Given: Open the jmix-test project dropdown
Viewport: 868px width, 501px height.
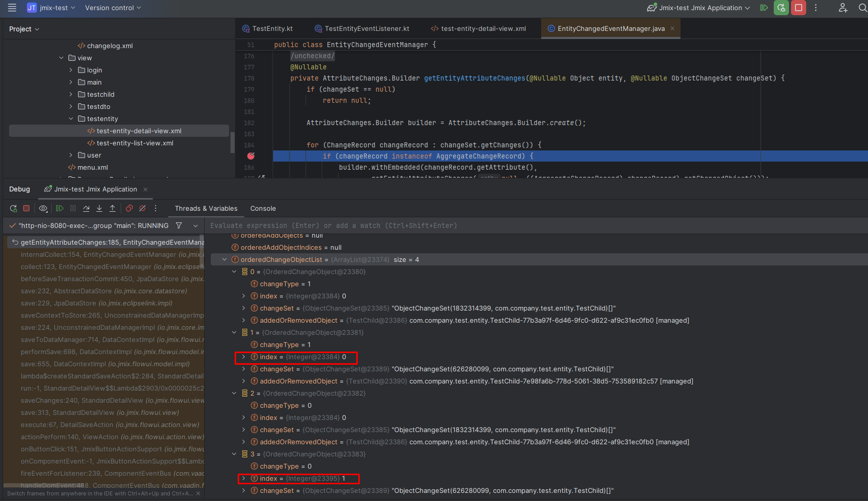Looking at the screenshot, I should [x=51, y=8].
